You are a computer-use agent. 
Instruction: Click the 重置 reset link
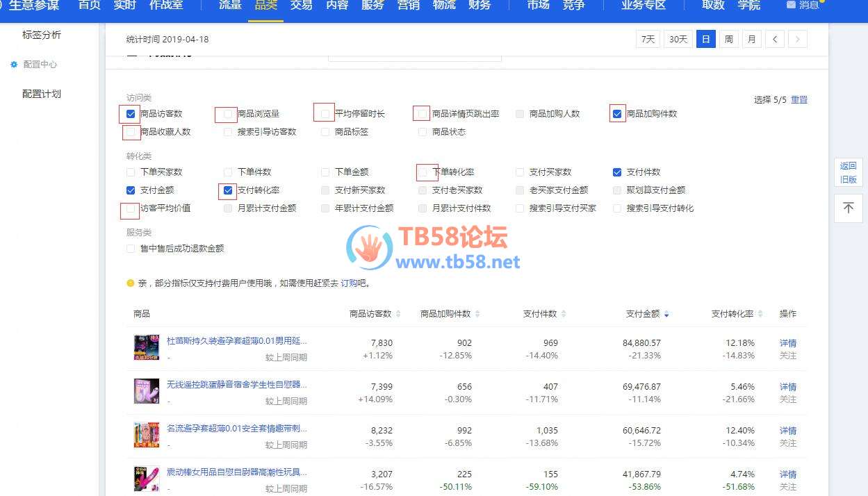799,100
